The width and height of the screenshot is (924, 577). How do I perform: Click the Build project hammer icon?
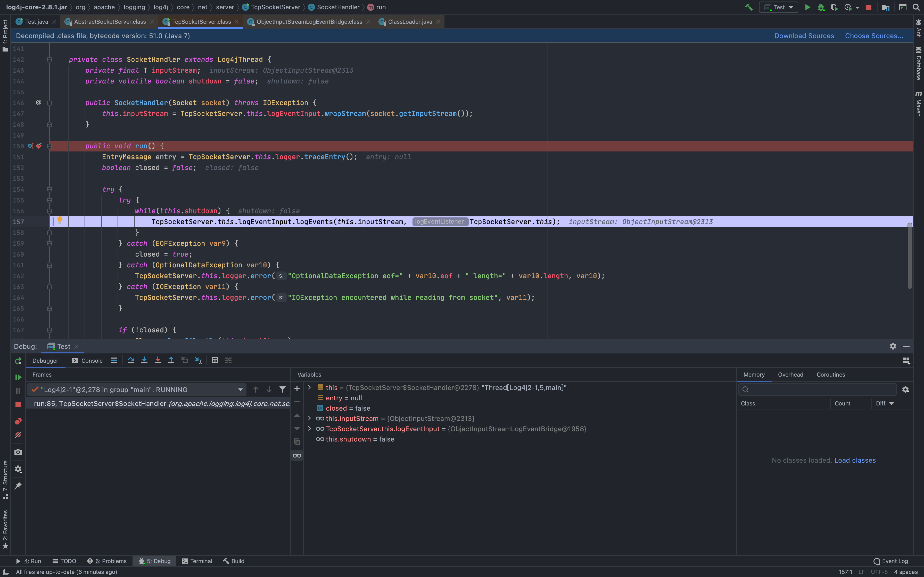click(x=749, y=7)
